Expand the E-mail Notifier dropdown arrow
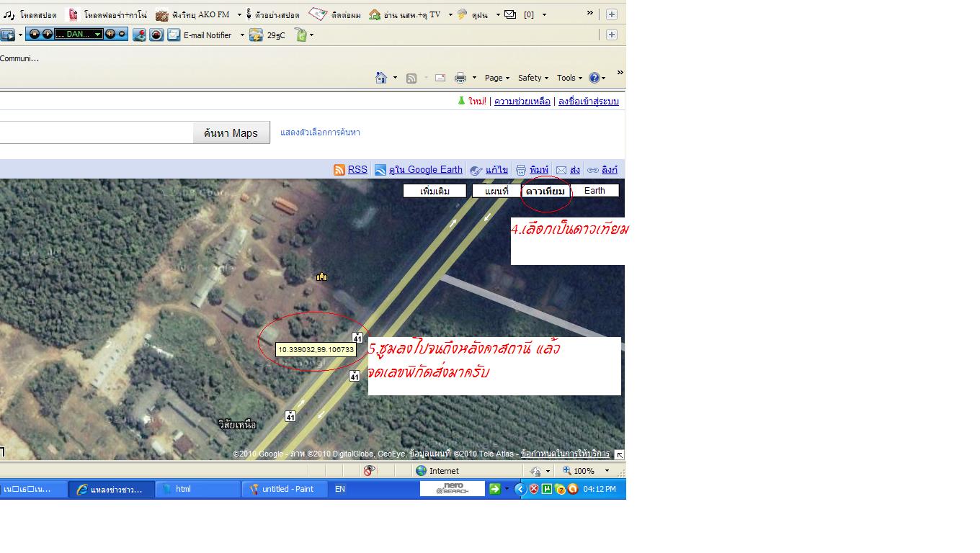Screen dimensions: 980x553 [x=242, y=35]
